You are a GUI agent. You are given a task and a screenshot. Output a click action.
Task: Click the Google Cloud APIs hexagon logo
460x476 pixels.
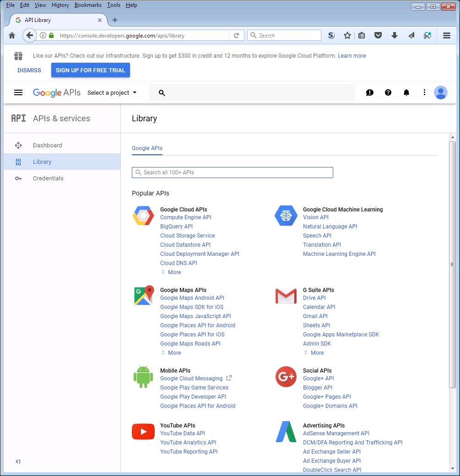[x=143, y=216]
